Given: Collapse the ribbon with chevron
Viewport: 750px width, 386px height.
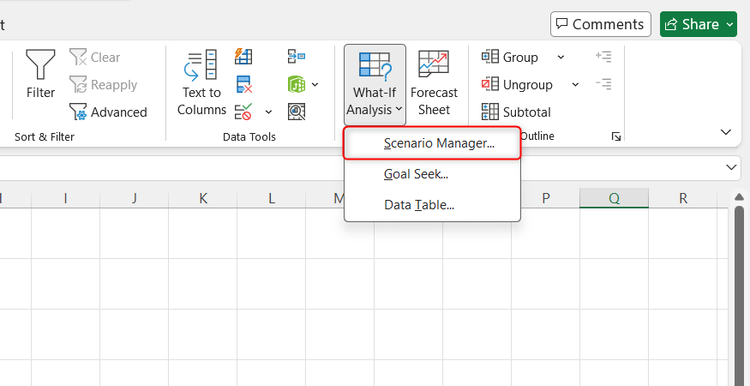Looking at the screenshot, I should (726, 132).
